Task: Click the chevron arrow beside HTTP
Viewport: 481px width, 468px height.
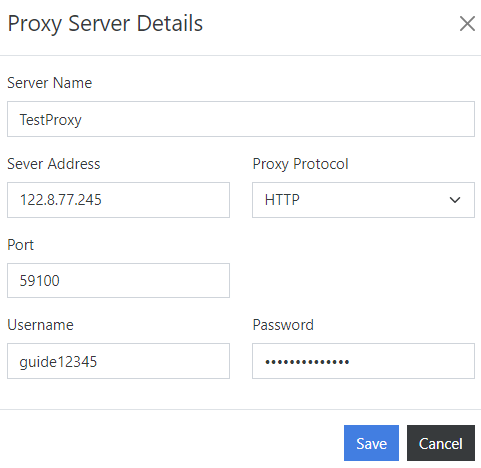Action: click(455, 200)
